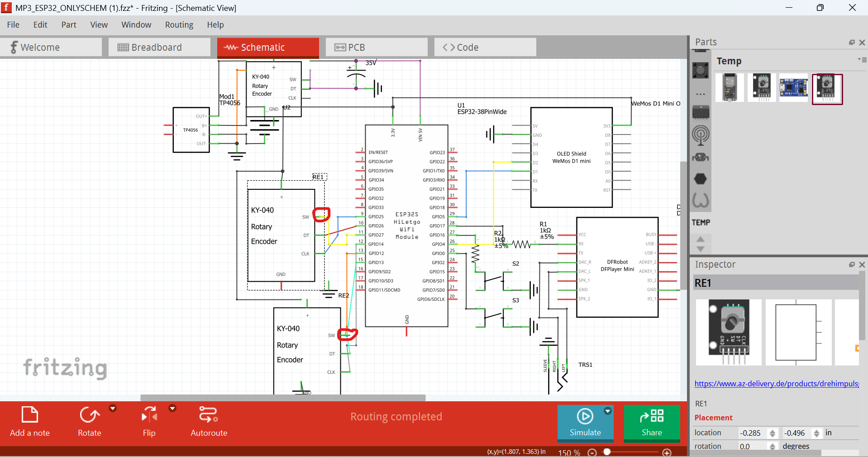Click the zoom slider handle
Image resolution: width=868 pixels, height=457 pixels.
(607, 452)
